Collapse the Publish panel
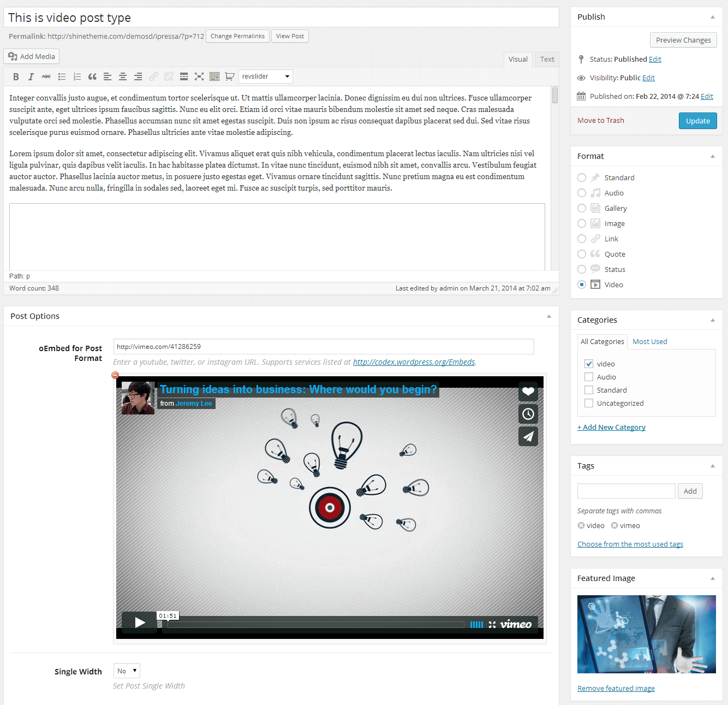Viewport: 728px width, 705px height. pyautogui.click(x=712, y=17)
